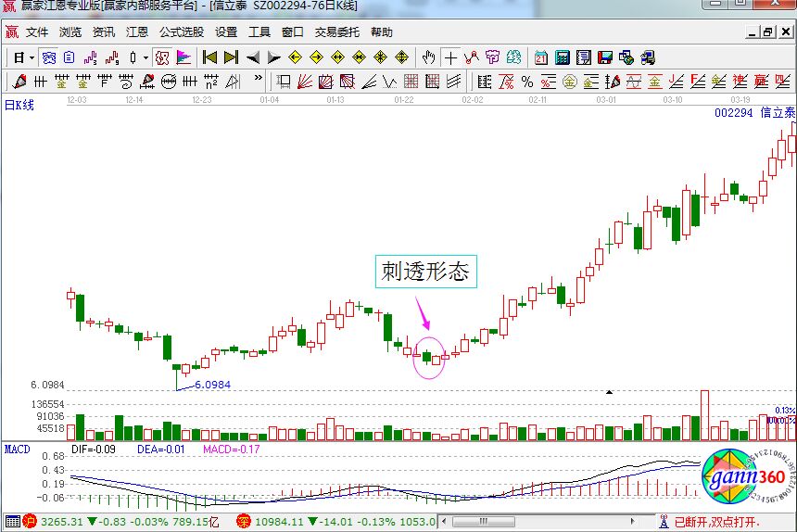
Task: Open the period selector dropdown '日'
Action: [20, 57]
